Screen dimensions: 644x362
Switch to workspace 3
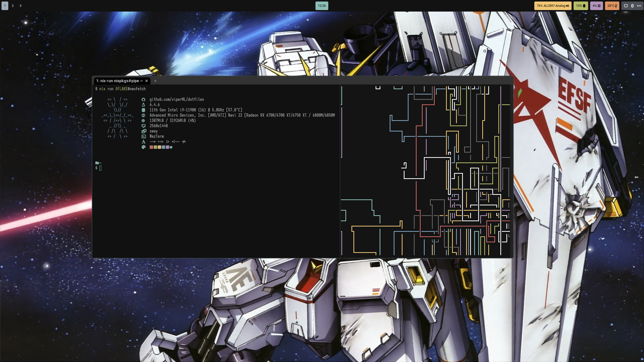coord(20,6)
